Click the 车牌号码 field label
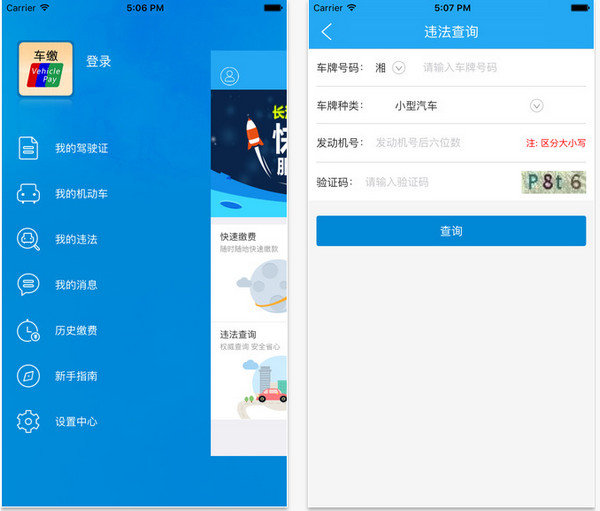 [339, 68]
